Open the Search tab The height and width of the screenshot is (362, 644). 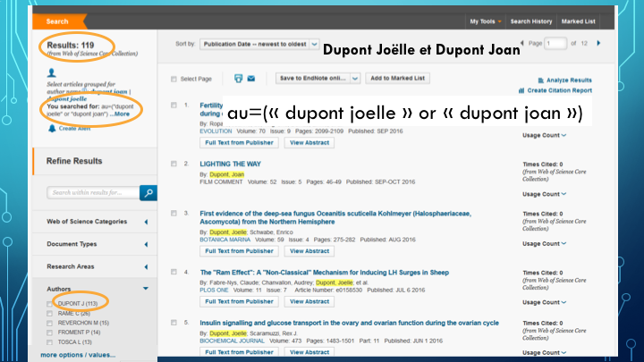pyautogui.click(x=57, y=21)
